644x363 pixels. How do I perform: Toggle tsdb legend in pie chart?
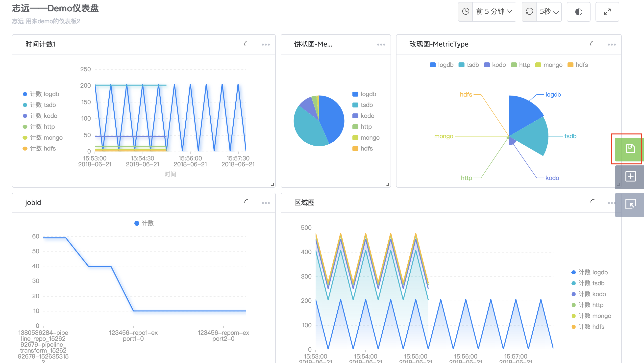(x=363, y=105)
